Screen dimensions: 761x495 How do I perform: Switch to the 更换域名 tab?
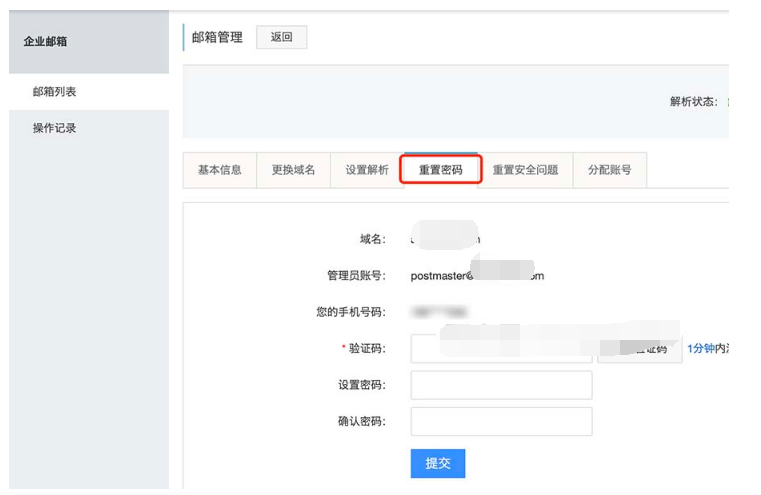coord(294,170)
